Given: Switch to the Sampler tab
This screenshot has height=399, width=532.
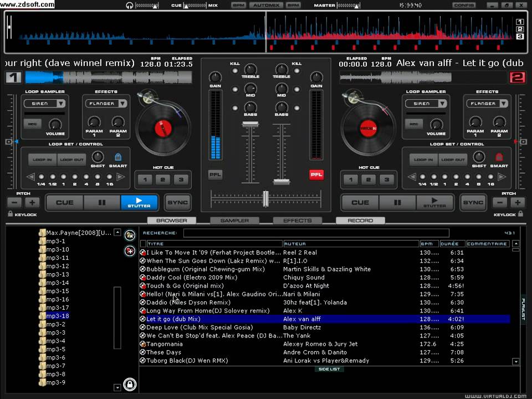Looking at the screenshot, I should click(x=234, y=221).
